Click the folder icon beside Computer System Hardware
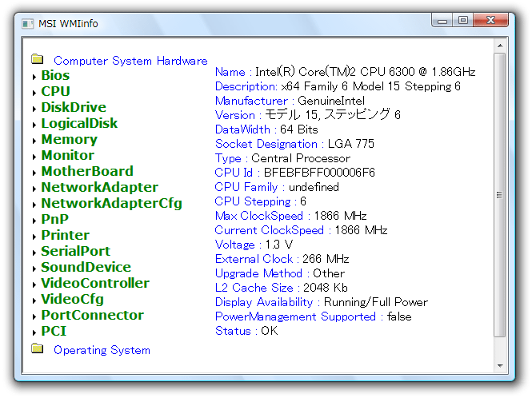 [37, 60]
